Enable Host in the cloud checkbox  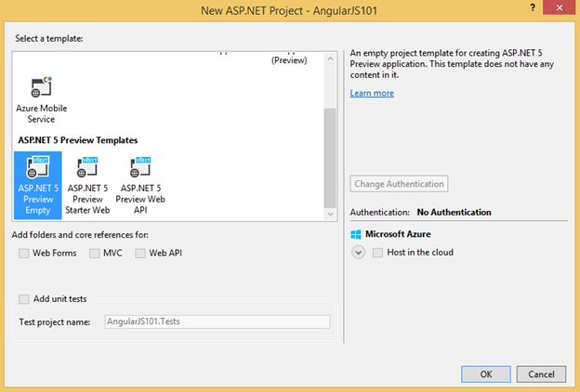(x=377, y=253)
